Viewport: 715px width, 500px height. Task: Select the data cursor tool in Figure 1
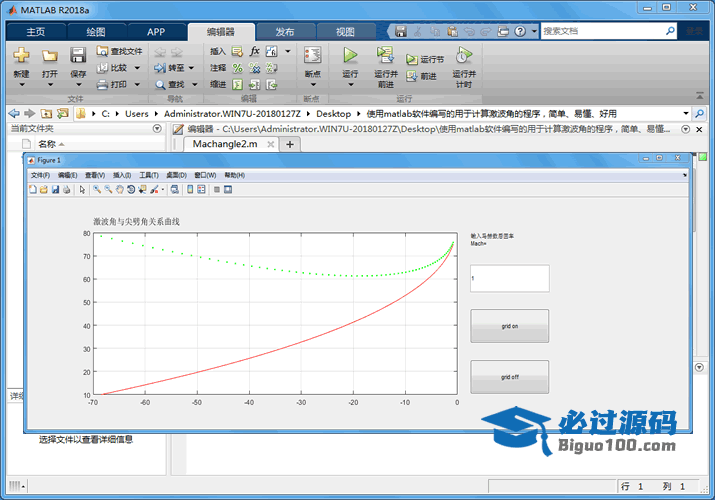coord(142,189)
